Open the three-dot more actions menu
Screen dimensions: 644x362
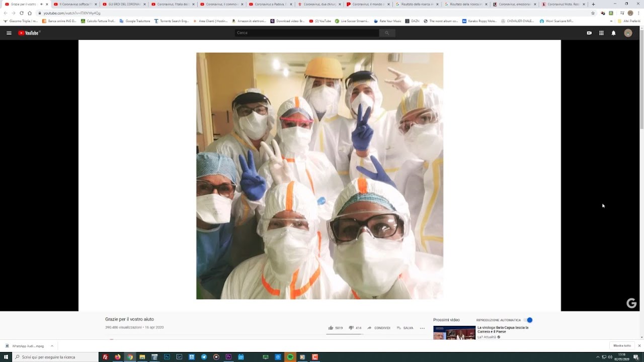422,328
